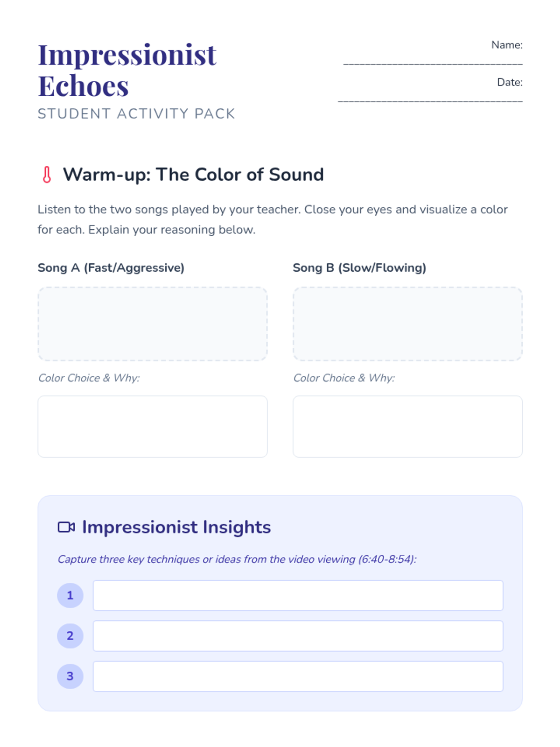This screenshot has width=560, height=747.
Task: Click the Song A dashed color box
Action: [x=153, y=324]
